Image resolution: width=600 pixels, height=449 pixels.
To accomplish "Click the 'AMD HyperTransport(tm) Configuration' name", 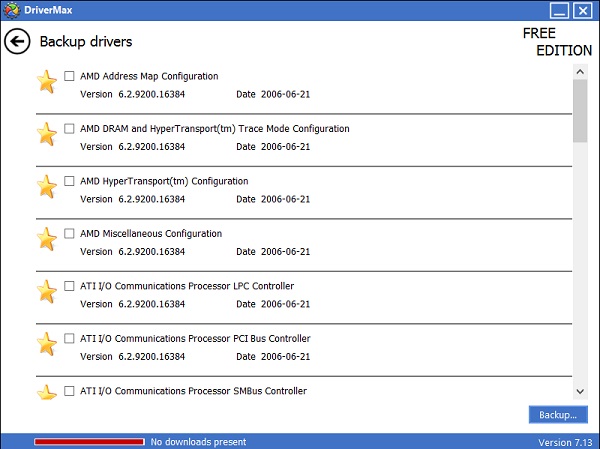I will click(164, 181).
